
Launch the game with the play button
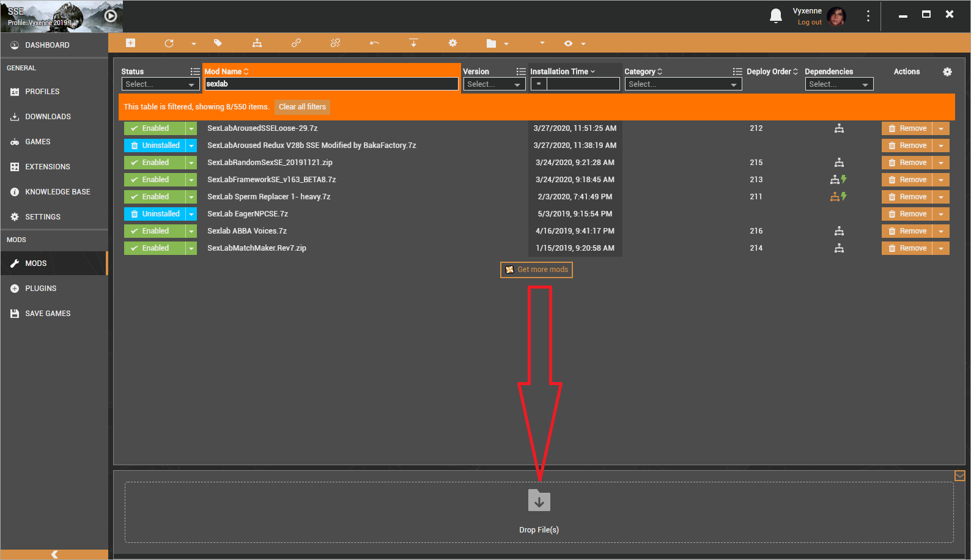click(111, 16)
